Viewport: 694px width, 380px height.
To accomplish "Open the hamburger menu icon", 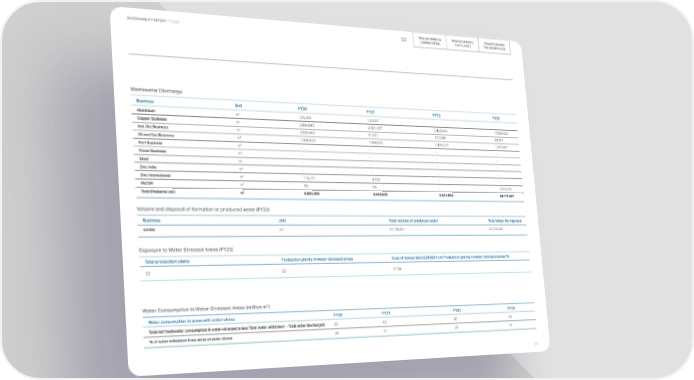I will coord(404,39).
